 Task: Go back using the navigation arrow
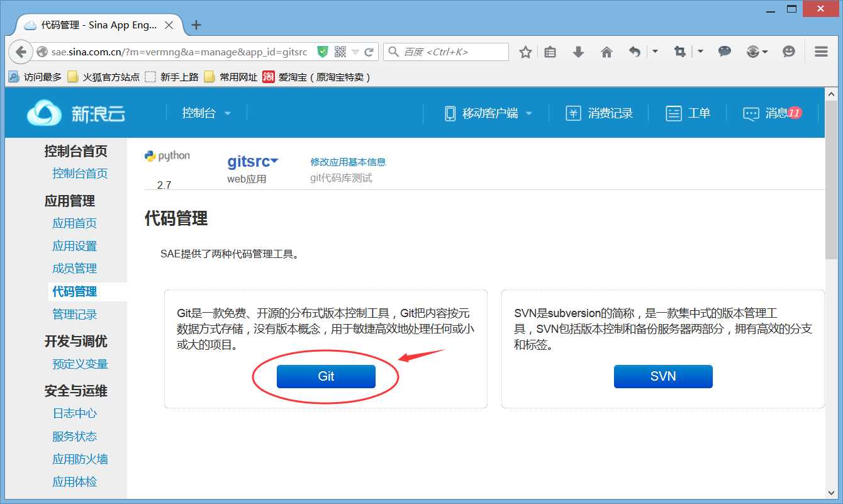(x=21, y=52)
